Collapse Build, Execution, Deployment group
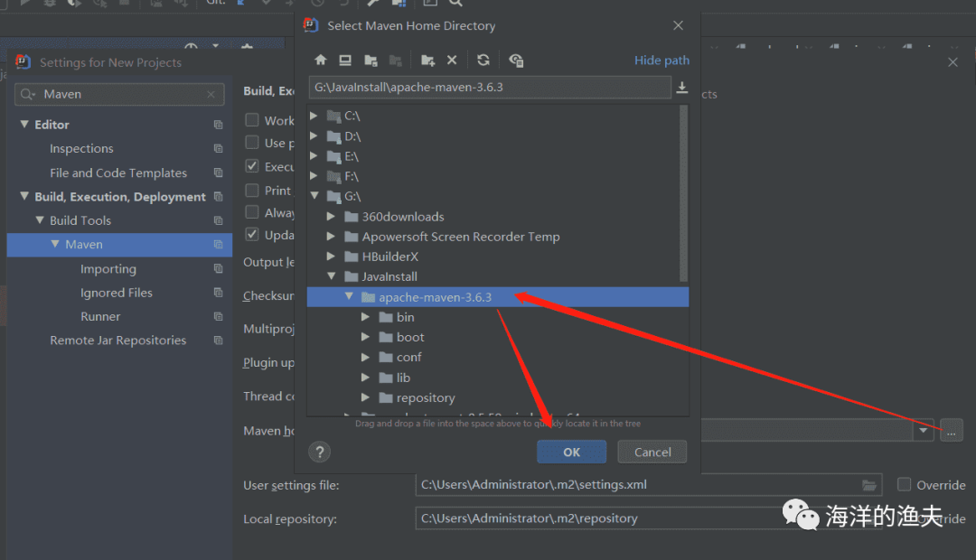976x560 pixels. pos(24,196)
